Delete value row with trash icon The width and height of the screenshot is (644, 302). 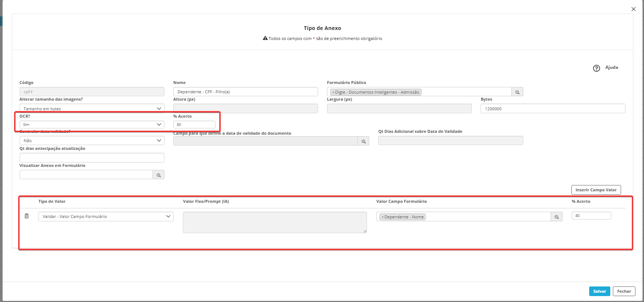point(27,216)
